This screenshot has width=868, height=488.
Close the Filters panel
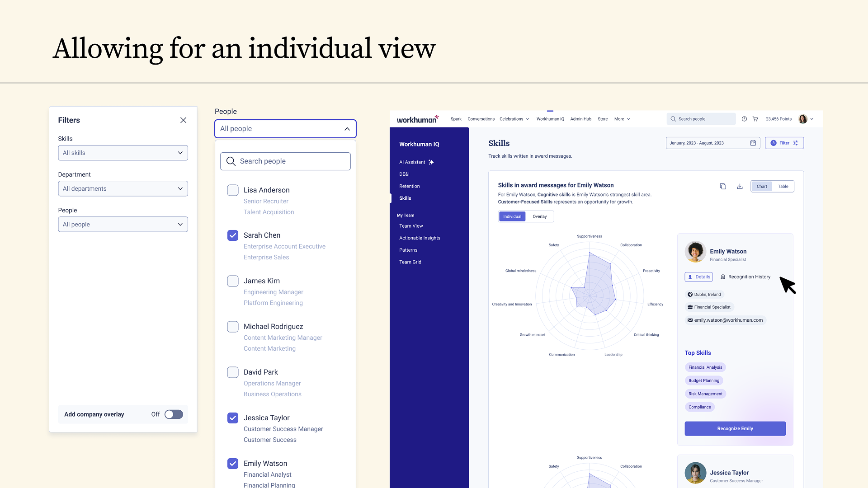tap(183, 120)
